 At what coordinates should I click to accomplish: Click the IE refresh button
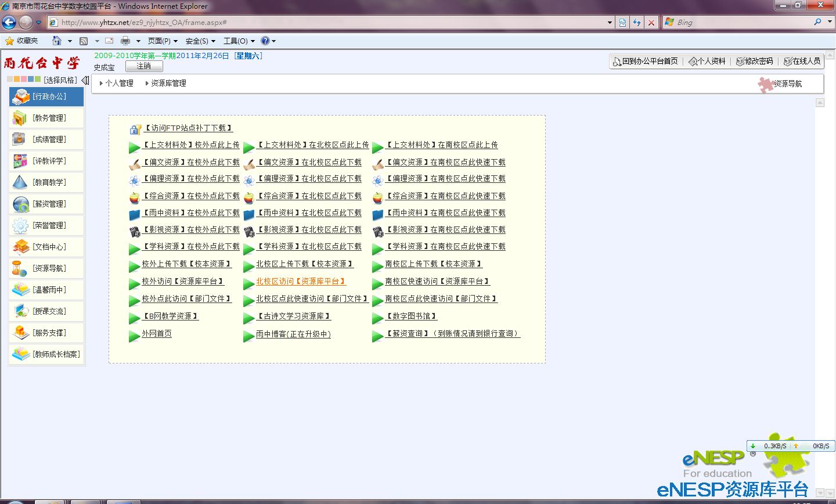tap(637, 23)
